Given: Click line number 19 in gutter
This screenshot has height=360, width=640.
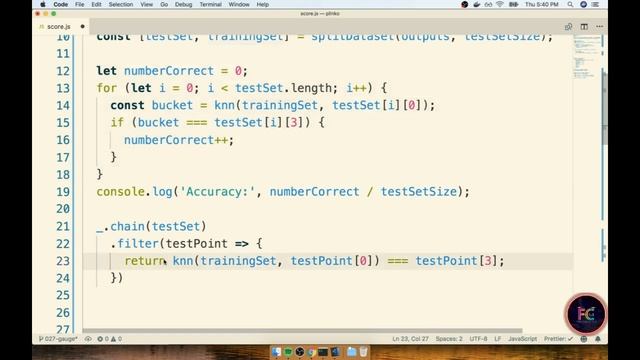Looking at the screenshot, I should click(x=63, y=192).
